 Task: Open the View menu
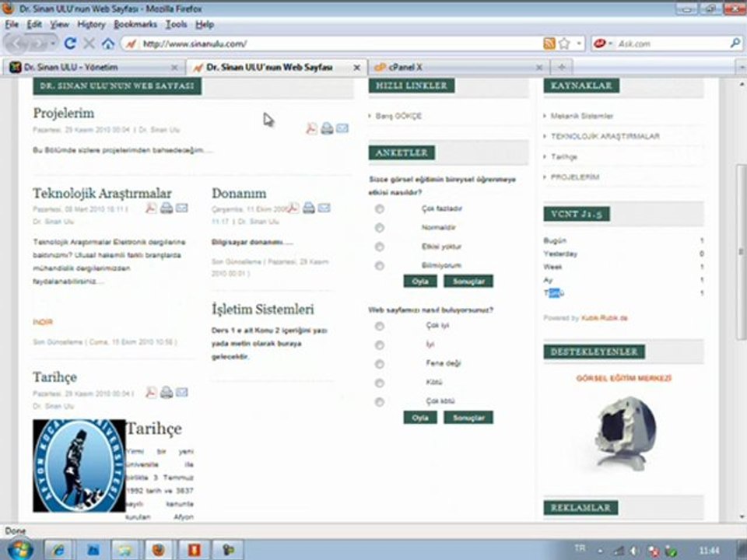(60, 24)
